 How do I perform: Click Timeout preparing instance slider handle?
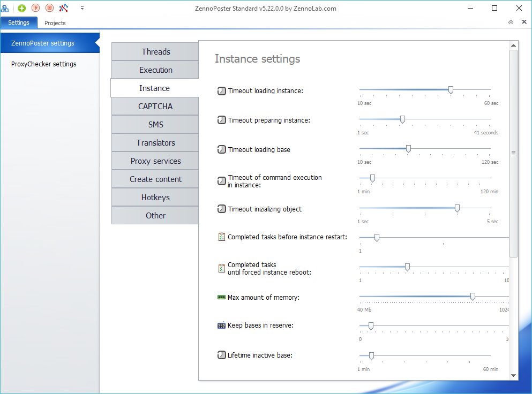click(402, 119)
